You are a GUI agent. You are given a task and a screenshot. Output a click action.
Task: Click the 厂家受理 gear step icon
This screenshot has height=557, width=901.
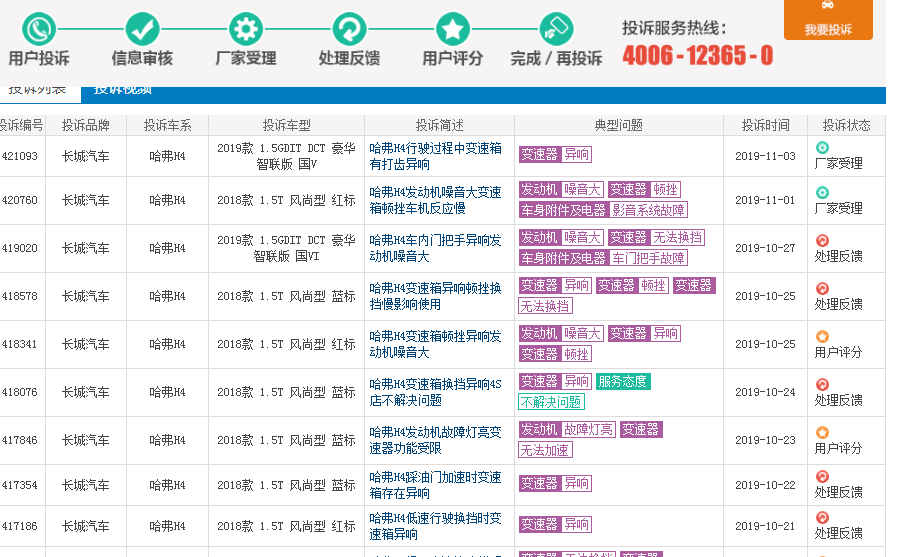[x=245, y=29]
